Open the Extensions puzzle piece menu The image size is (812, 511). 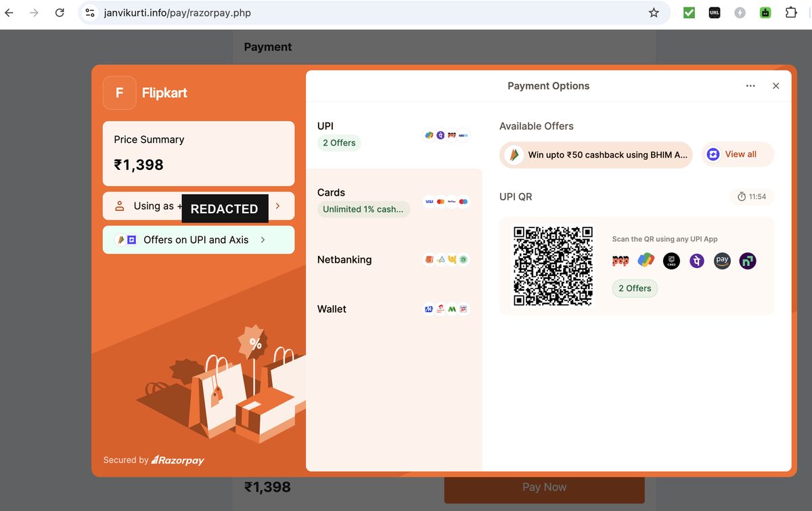point(791,12)
